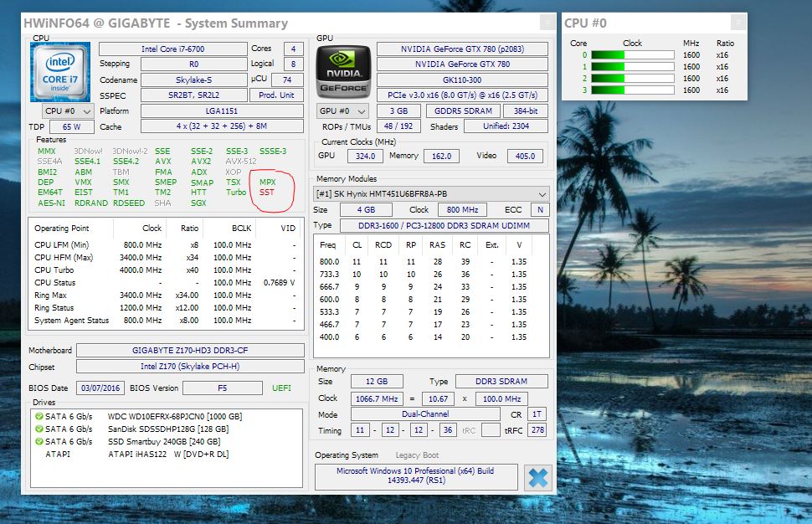This screenshot has height=524, width=812.
Task: Click the GIGABYTE Z170-HD3 DDR3-CF motherboard field
Action: point(190,351)
